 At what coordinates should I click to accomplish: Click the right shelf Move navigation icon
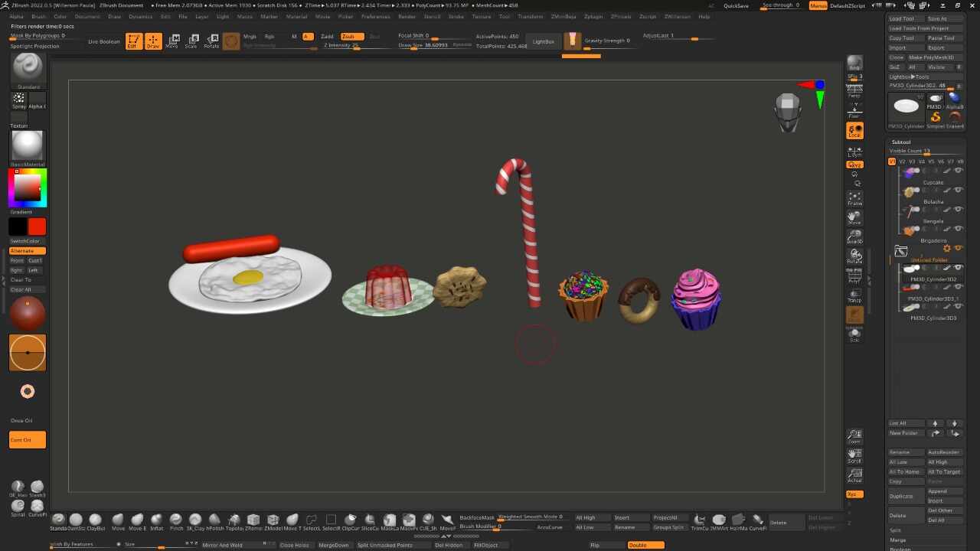854,217
